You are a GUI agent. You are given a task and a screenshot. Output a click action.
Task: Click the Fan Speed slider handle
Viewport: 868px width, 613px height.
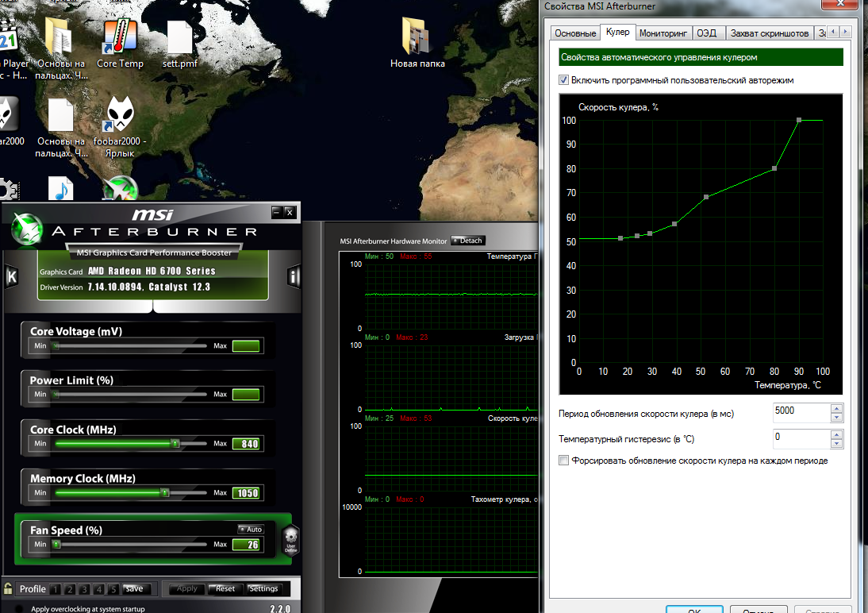(56, 544)
